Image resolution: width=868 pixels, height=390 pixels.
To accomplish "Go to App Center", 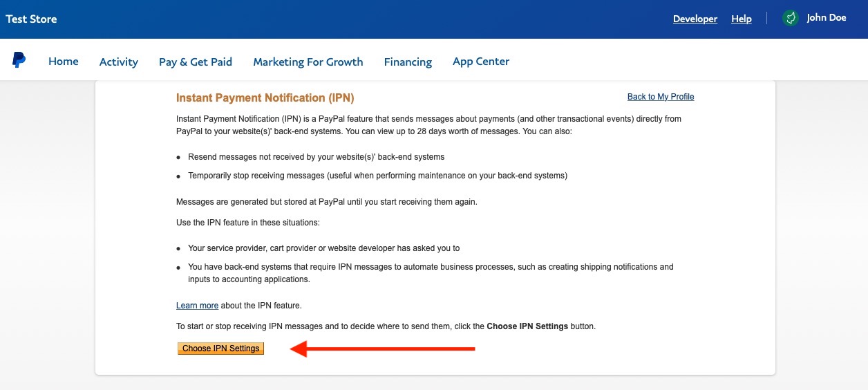I will (481, 62).
